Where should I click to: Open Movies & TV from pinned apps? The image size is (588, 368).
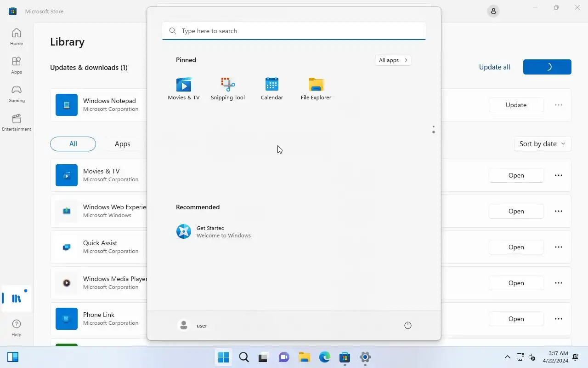[184, 88]
